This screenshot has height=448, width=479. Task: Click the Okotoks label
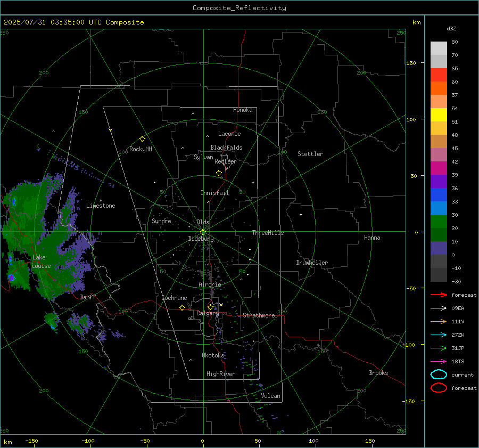tap(213, 355)
